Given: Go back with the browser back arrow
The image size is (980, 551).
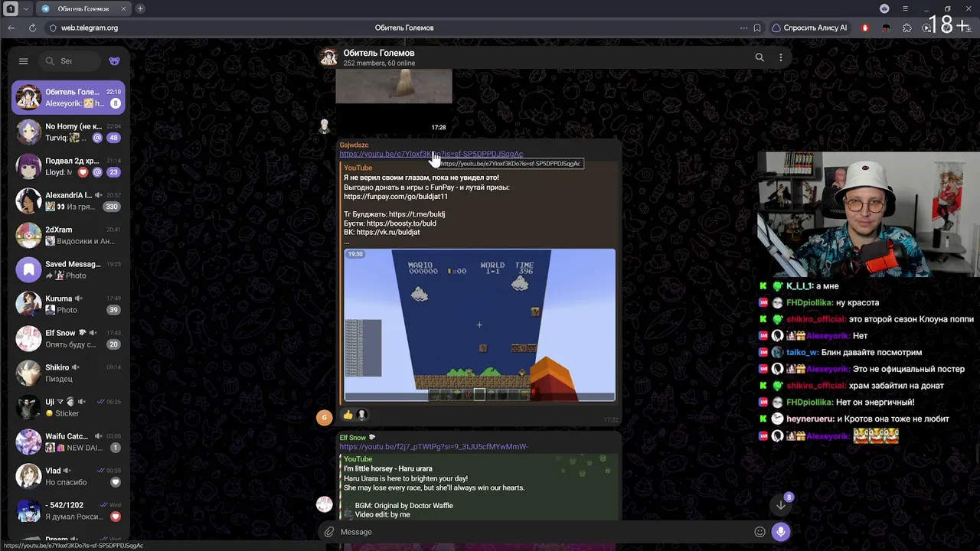Looking at the screenshot, I should pyautogui.click(x=11, y=28).
